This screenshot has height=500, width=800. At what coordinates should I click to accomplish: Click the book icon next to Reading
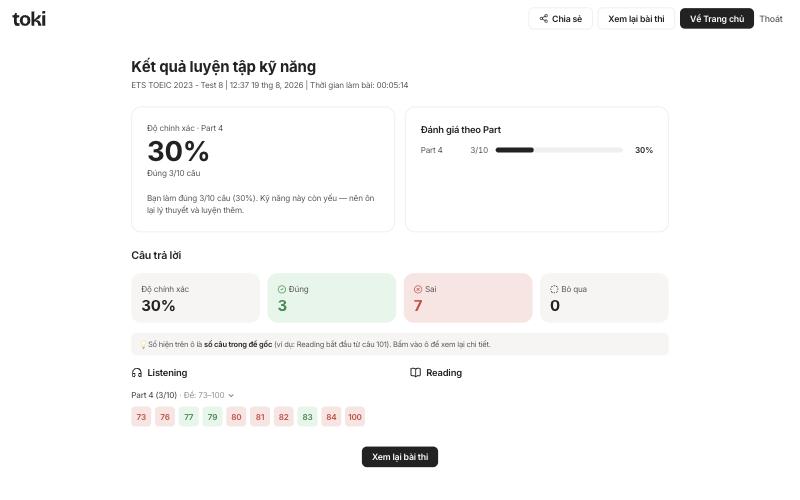click(x=416, y=373)
